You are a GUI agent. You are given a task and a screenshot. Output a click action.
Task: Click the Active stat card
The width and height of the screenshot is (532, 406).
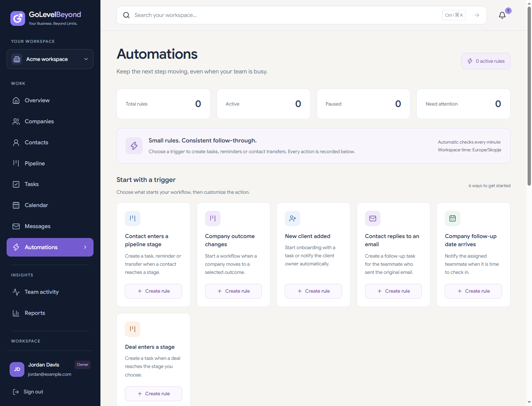pyautogui.click(x=263, y=104)
